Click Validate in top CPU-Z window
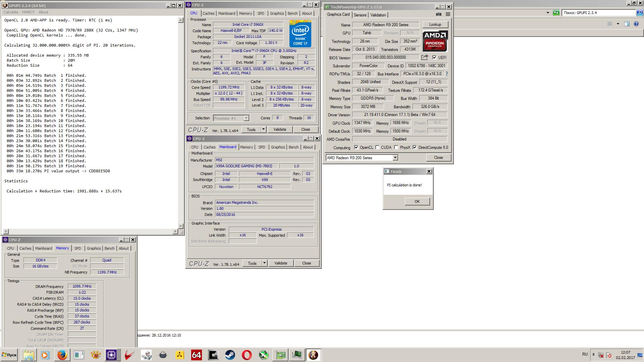The width and height of the screenshot is (644, 362). (x=280, y=129)
